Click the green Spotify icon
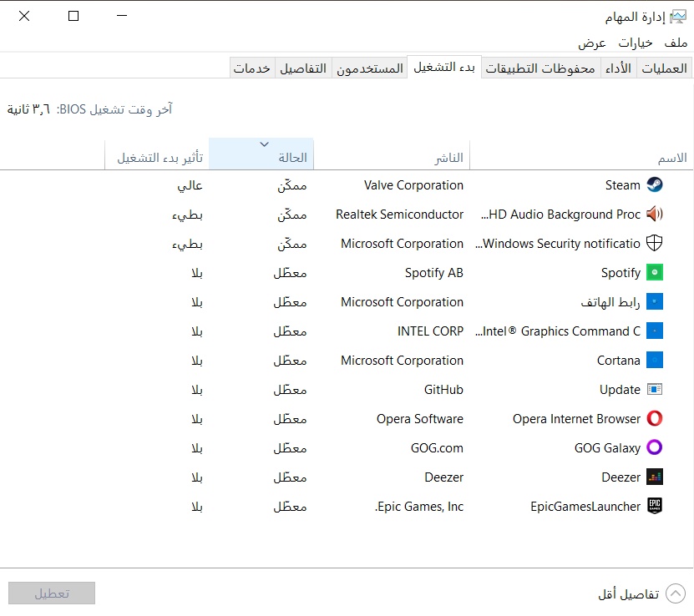 654,272
